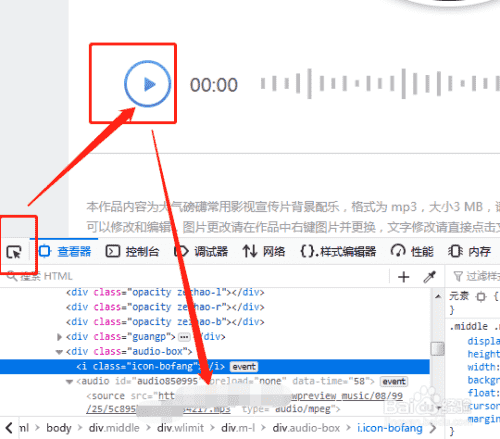Select the eyedropper color picker icon
The image size is (500, 439).
(x=430, y=277)
